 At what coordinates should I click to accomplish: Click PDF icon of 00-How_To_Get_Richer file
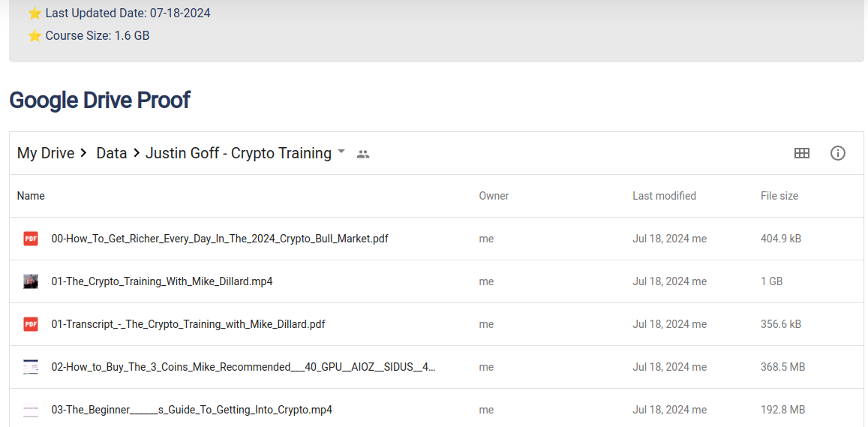click(x=31, y=239)
